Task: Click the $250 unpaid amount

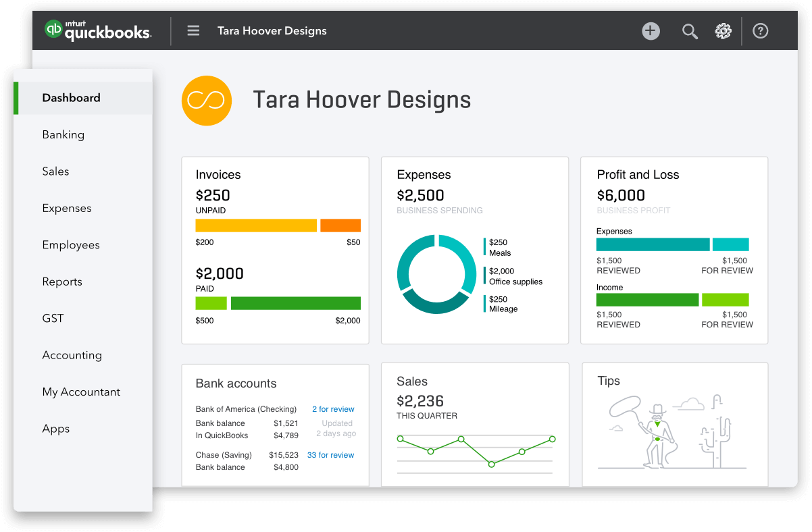Action: (213, 196)
